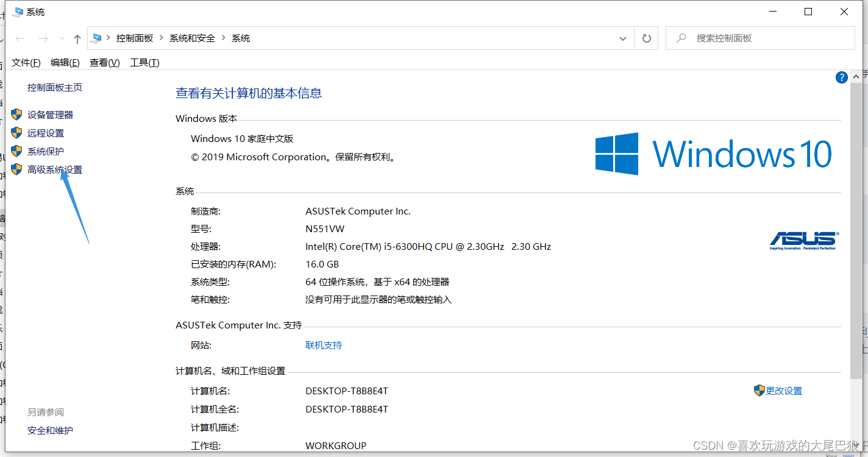
Task: Open the blue Help question mark
Action: (842, 77)
